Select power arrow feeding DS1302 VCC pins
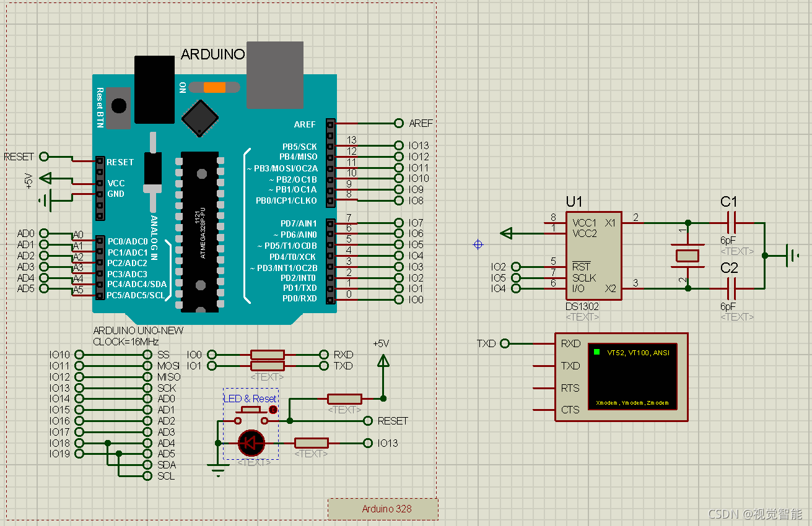Image resolution: width=812 pixels, height=526 pixels. 506,233
